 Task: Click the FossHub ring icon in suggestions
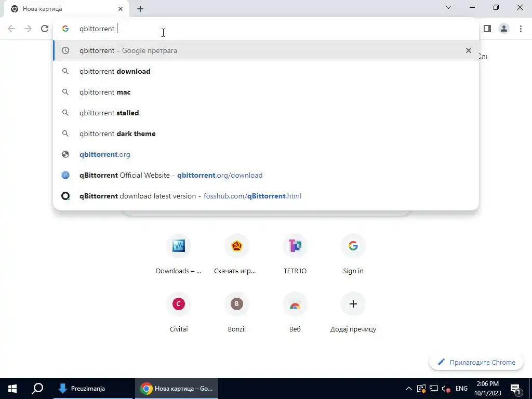pyautogui.click(x=65, y=196)
